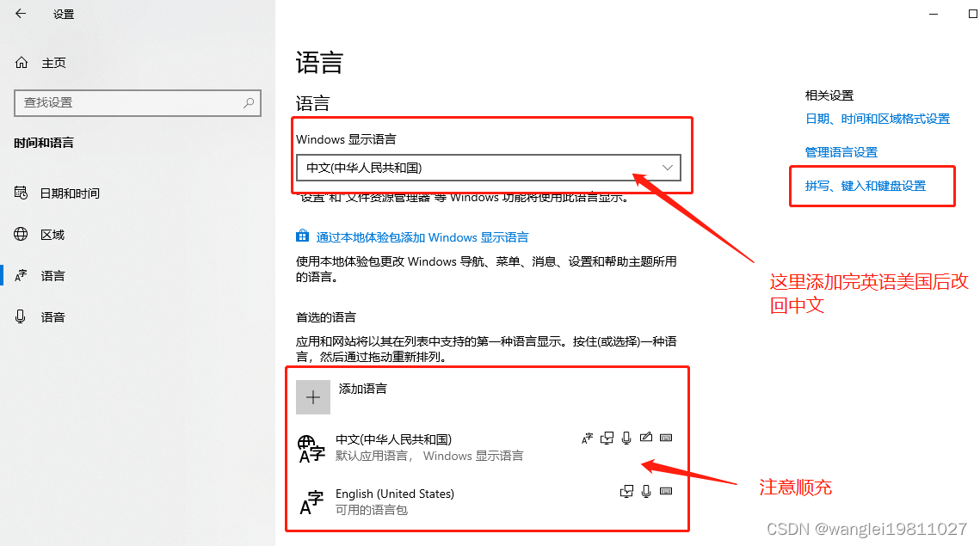Viewport: 980px width, 546px height.
Task: Open the 主页 home icon
Action: (22, 63)
